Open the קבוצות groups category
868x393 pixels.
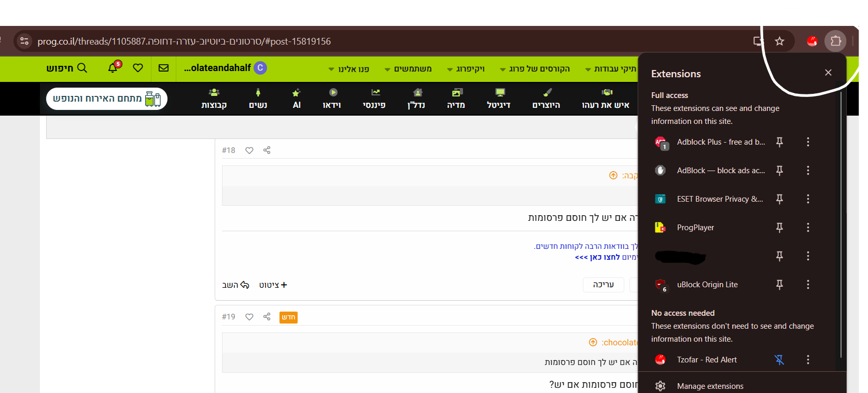click(x=214, y=99)
